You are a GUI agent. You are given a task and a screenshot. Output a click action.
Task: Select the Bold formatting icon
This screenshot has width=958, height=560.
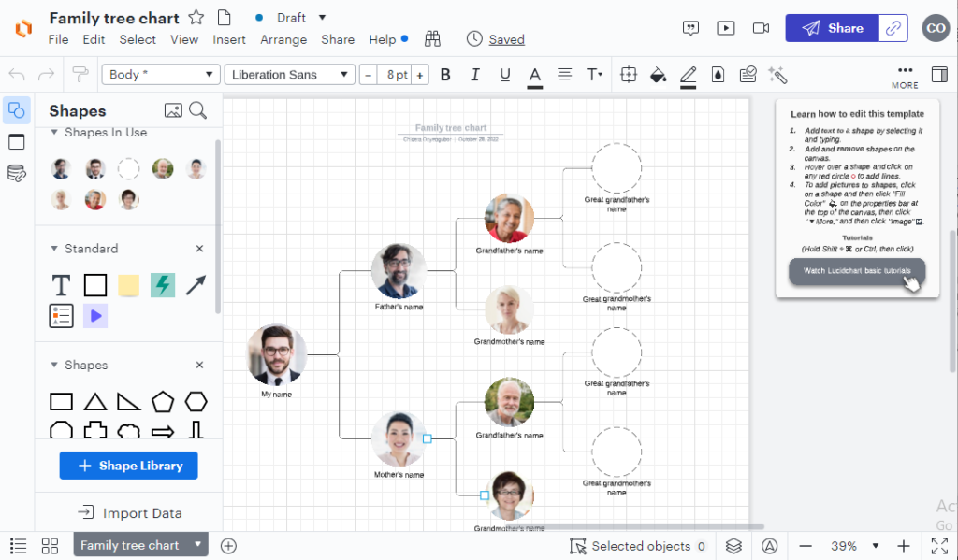445,74
